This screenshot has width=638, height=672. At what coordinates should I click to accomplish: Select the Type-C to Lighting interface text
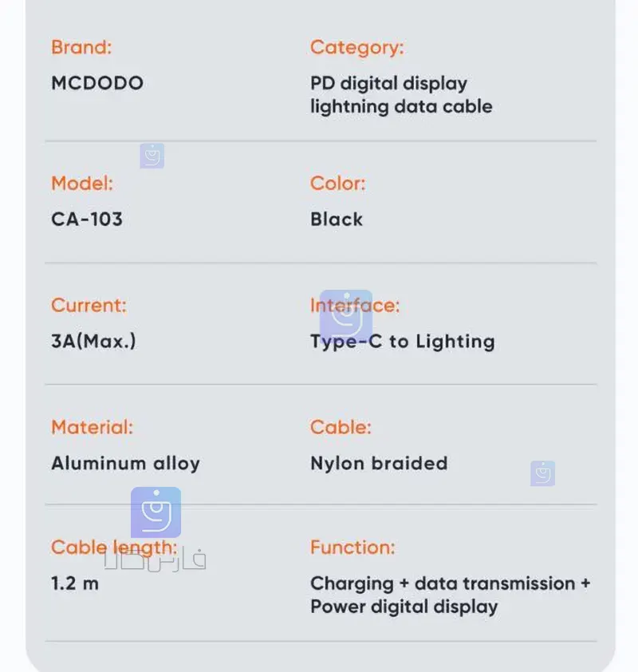point(402,342)
